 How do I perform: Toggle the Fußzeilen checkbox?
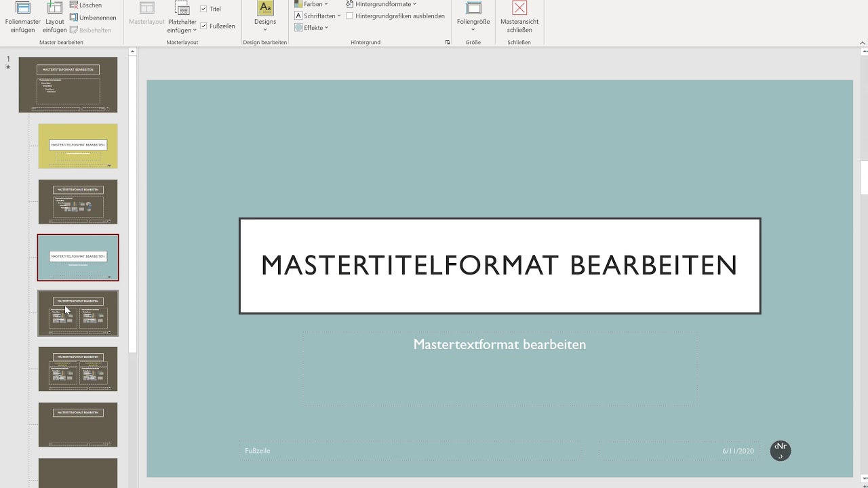click(x=203, y=26)
